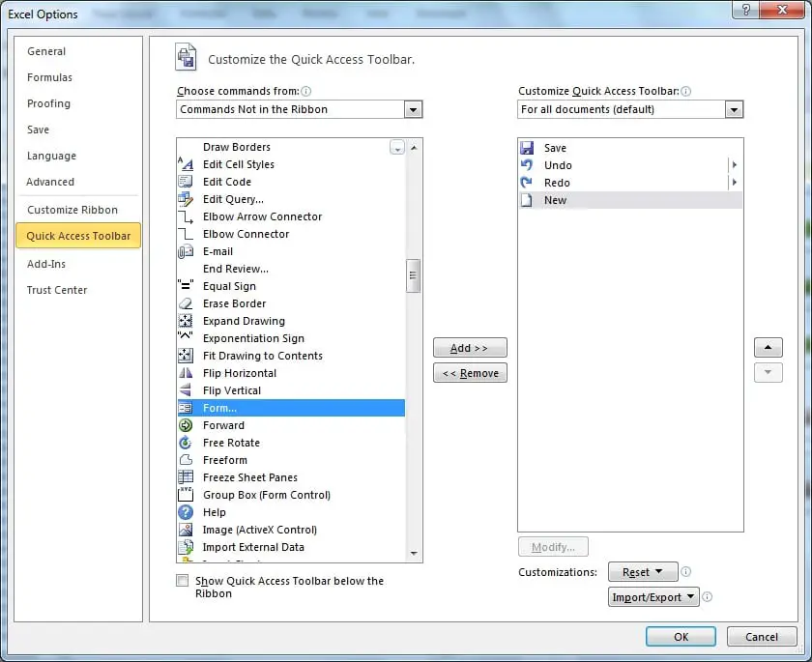This screenshot has width=812, height=662.
Task: Click the blue Help question mark icon
Action: (186, 512)
